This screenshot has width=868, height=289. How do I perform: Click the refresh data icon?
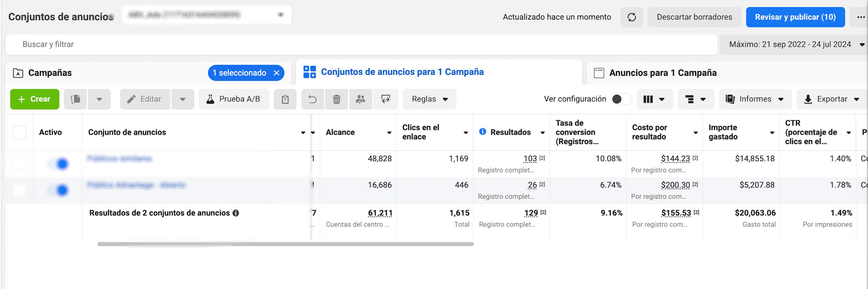[632, 17]
